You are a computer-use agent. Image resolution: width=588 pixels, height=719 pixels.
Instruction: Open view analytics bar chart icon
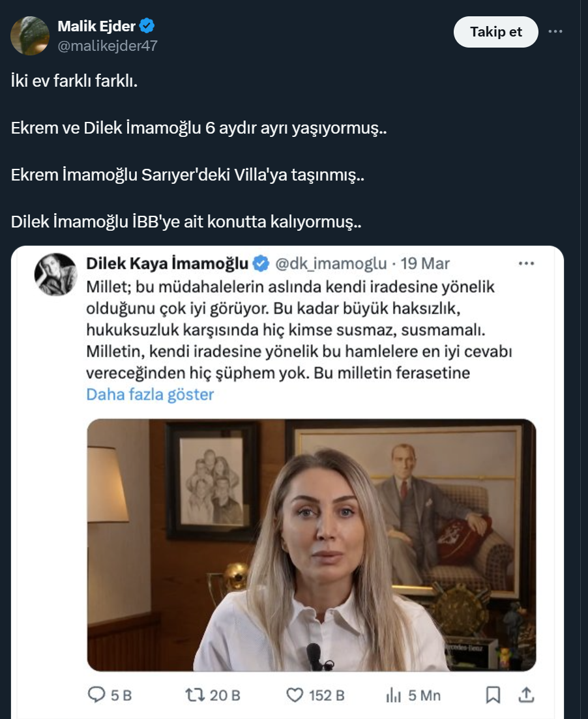(x=393, y=695)
